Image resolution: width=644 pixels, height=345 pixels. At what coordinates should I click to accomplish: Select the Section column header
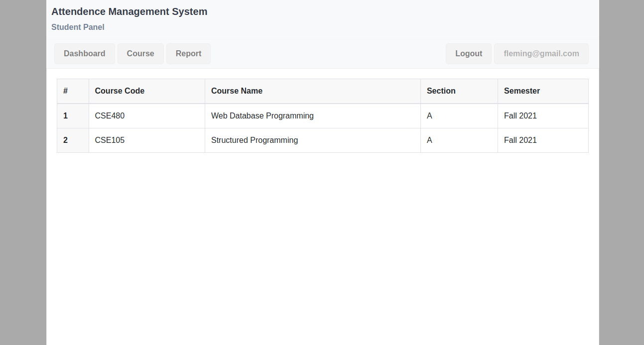click(x=441, y=91)
